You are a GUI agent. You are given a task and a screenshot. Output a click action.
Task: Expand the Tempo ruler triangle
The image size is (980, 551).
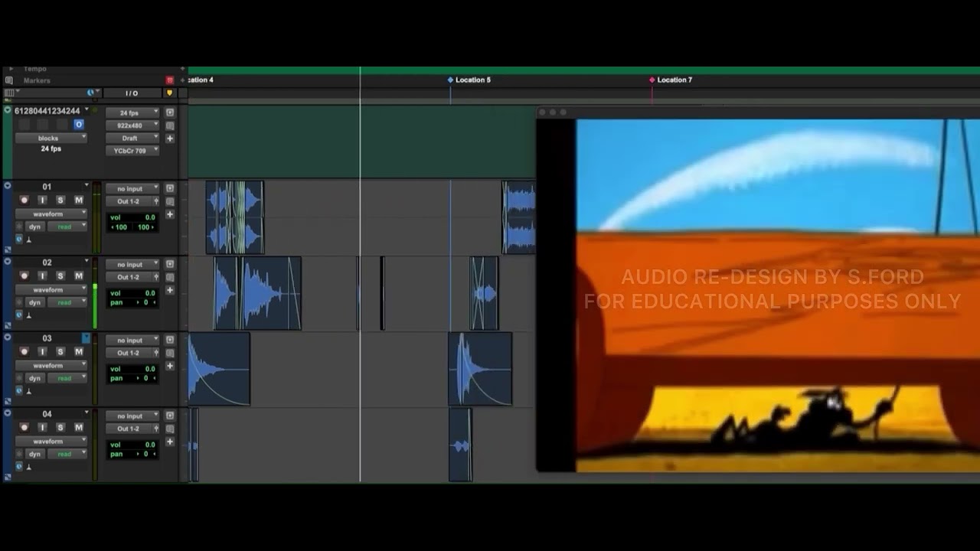[11, 69]
